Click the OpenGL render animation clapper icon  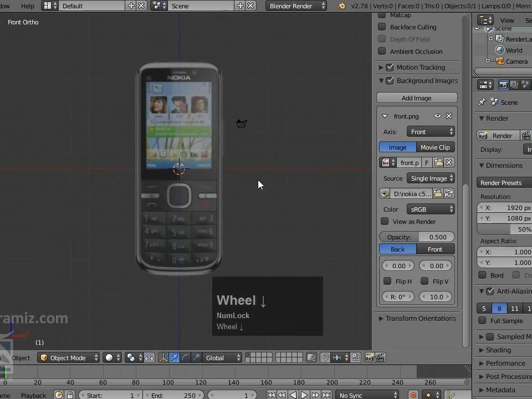(x=380, y=357)
